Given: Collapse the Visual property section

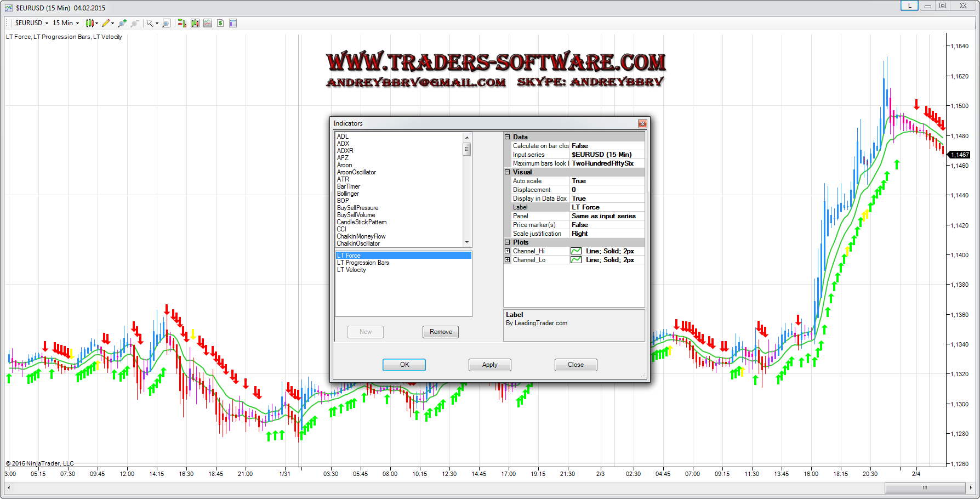Looking at the screenshot, I should pos(508,172).
